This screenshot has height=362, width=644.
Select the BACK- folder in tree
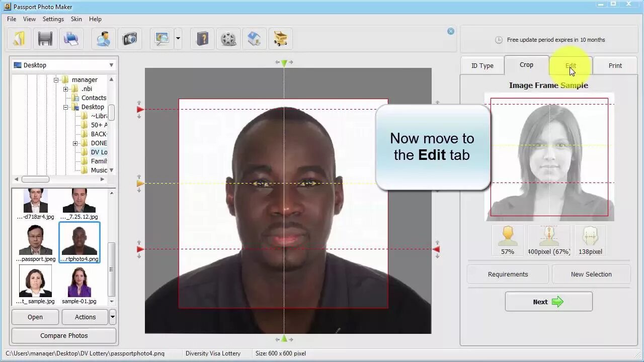point(99,134)
